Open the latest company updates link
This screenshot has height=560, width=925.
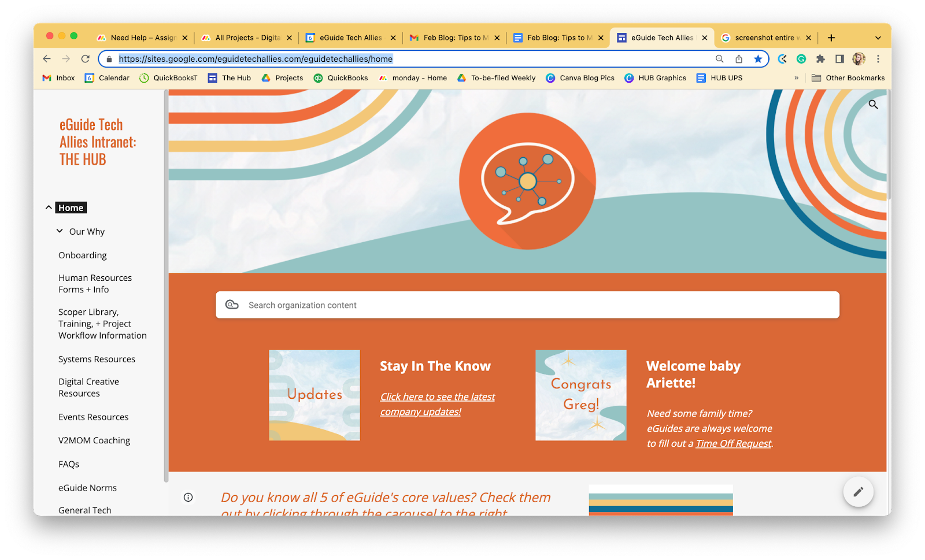tap(437, 403)
